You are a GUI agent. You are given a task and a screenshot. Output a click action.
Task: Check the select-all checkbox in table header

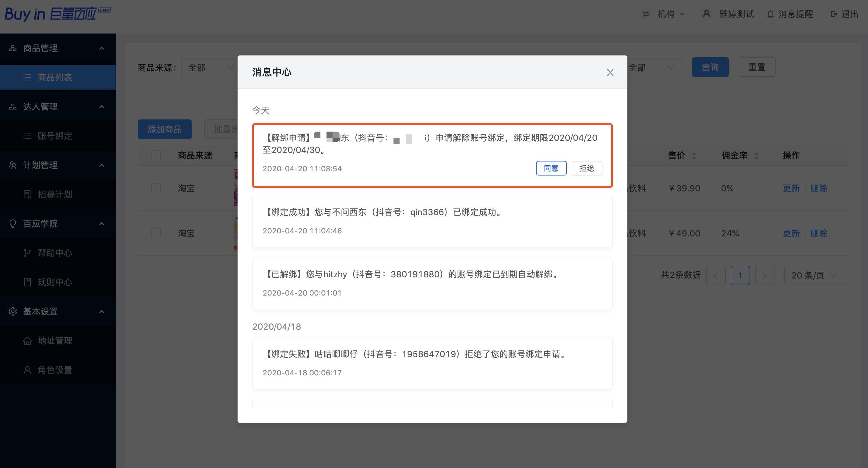[x=156, y=155]
